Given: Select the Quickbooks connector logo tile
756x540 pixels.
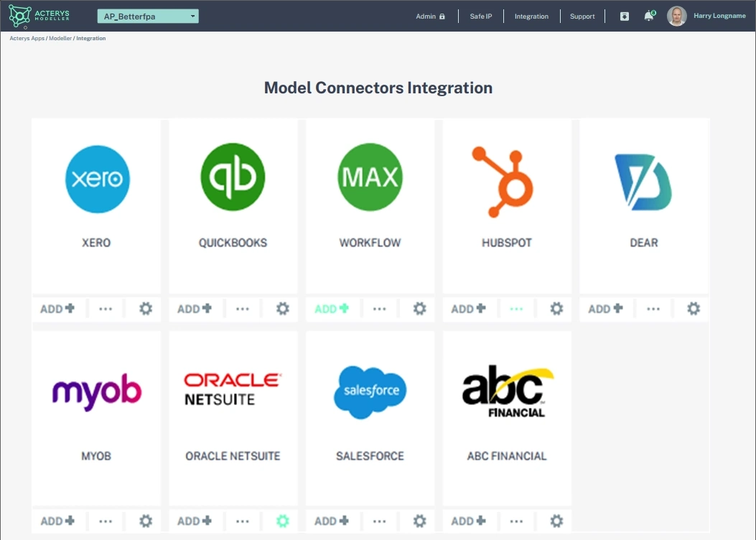Looking at the screenshot, I should pyautogui.click(x=233, y=178).
